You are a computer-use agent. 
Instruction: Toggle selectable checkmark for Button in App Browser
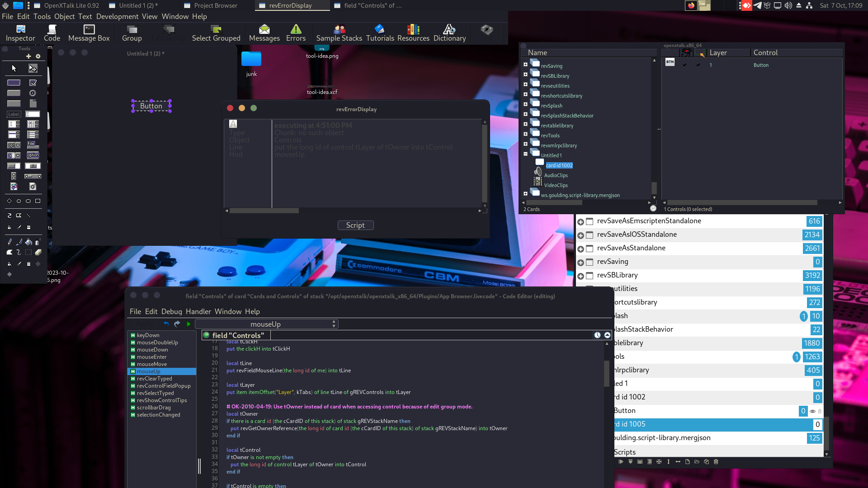(698, 65)
